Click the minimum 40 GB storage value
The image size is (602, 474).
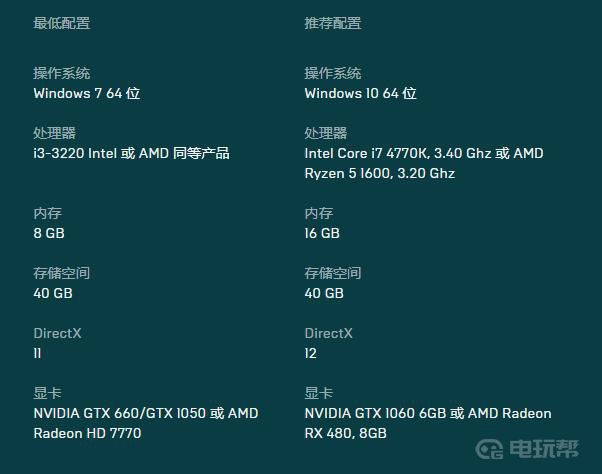tap(53, 293)
